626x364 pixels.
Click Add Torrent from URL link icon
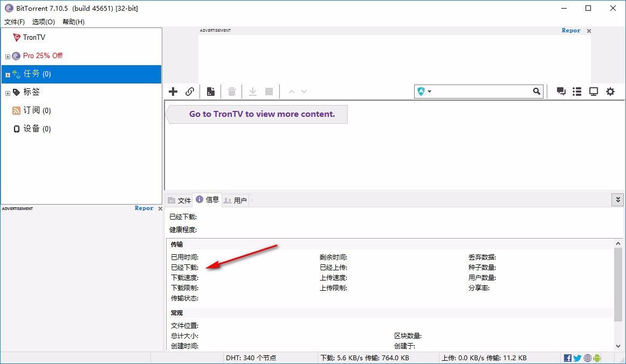point(190,92)
